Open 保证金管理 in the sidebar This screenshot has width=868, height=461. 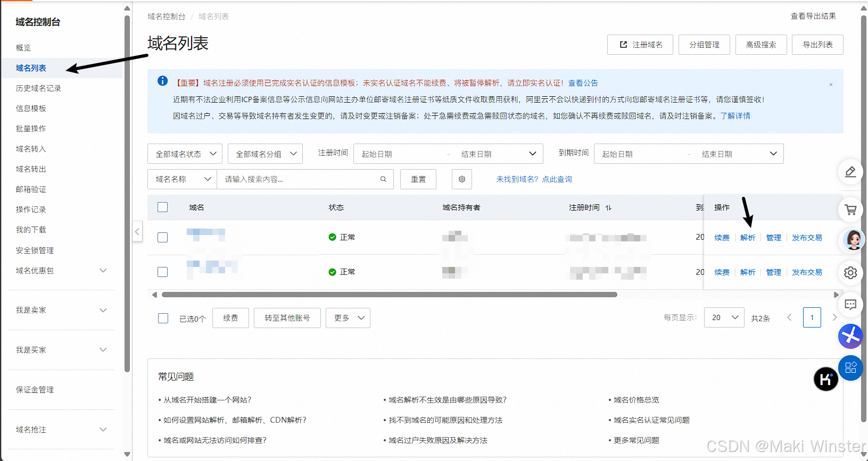(35, 390)
